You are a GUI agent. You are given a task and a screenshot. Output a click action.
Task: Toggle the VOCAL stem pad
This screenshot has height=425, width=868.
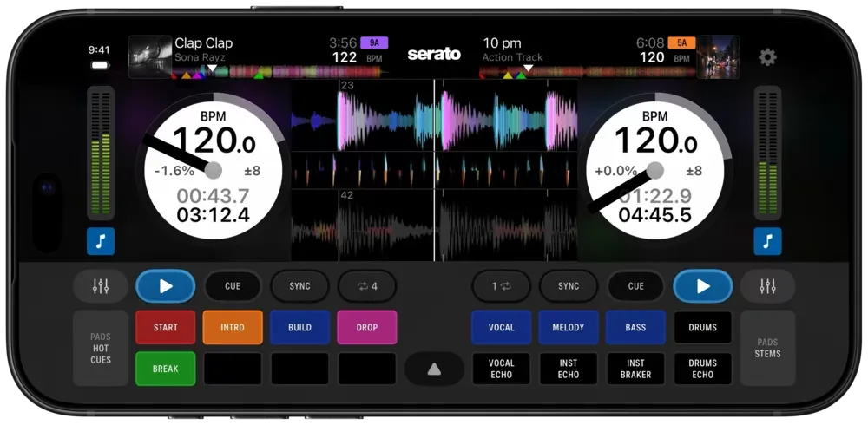[x=501, y=328]
